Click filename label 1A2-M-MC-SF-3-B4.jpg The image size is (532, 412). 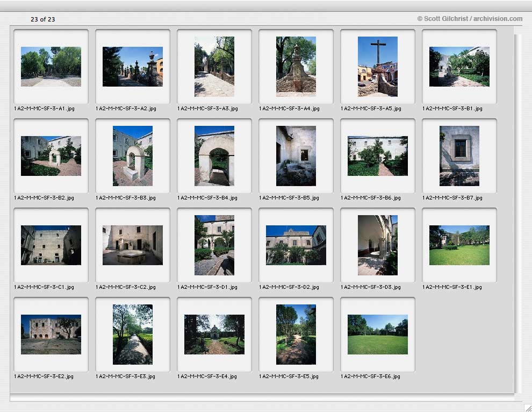207,198
